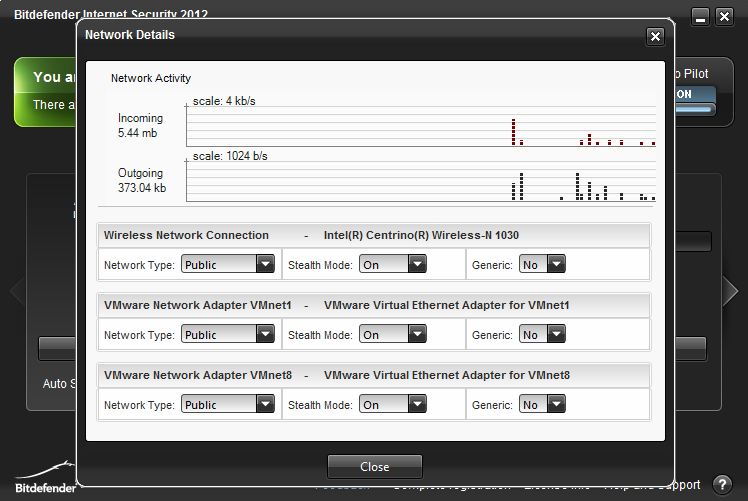Screen dimensions: 748x501
Task: Open Generic dropdown for VMnet8 adapter
Action: (x=542, y=404)
